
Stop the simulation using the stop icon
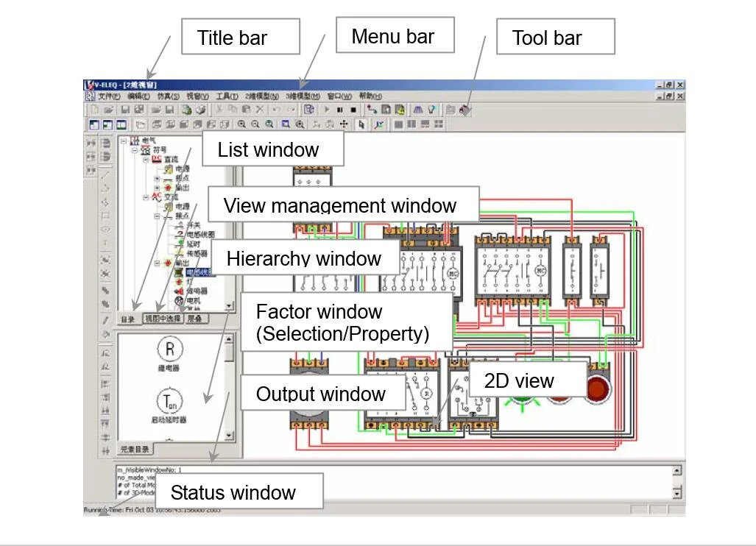point(355,110)
